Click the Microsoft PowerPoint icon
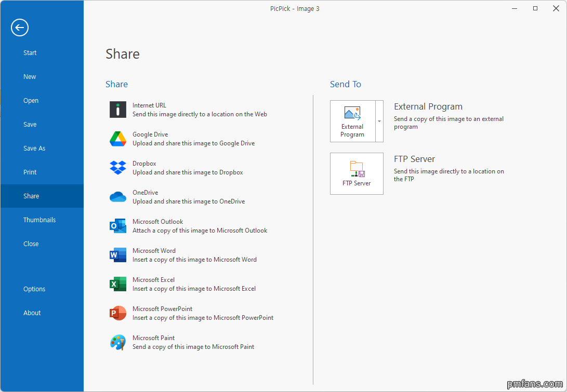The image size is (567, 392). [118, 313]
